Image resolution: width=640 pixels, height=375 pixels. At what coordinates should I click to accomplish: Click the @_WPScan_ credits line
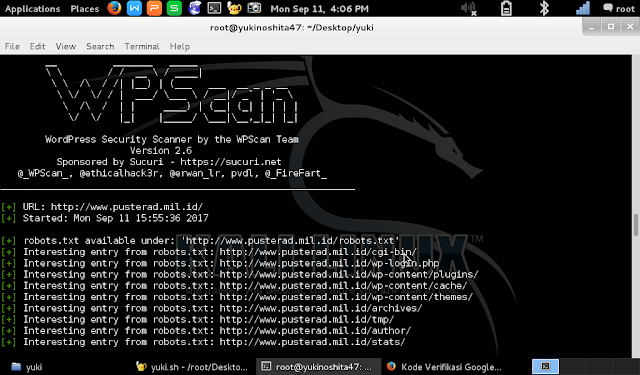(172, 173)
